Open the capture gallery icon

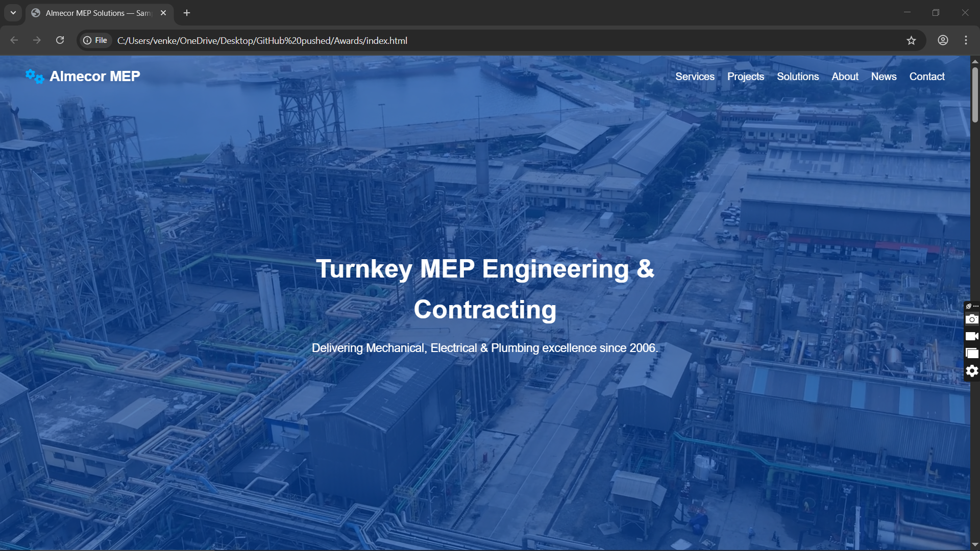[x=972, y=354]
